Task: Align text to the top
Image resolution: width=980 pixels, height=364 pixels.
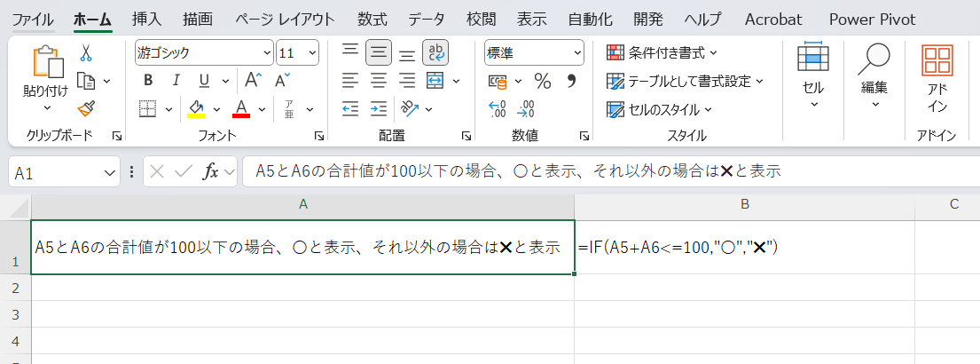Action: pyautogui.click(x=350, y=50)
